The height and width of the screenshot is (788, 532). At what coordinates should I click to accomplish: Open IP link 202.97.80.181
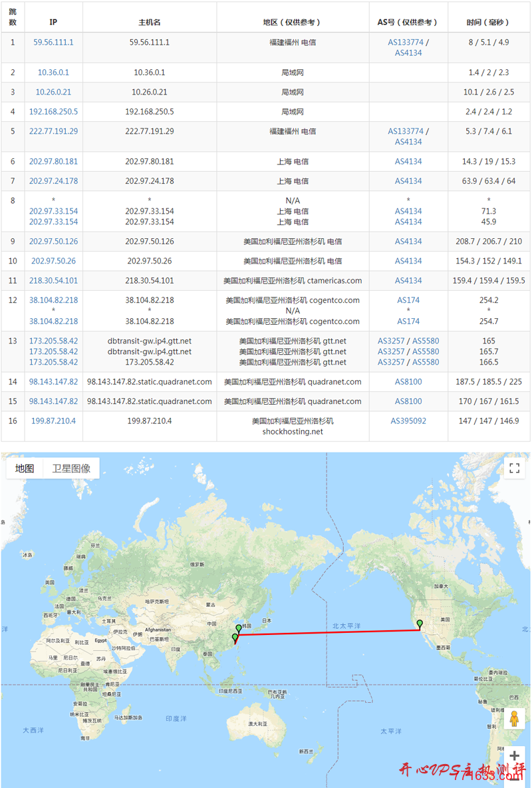click(53, 161)
